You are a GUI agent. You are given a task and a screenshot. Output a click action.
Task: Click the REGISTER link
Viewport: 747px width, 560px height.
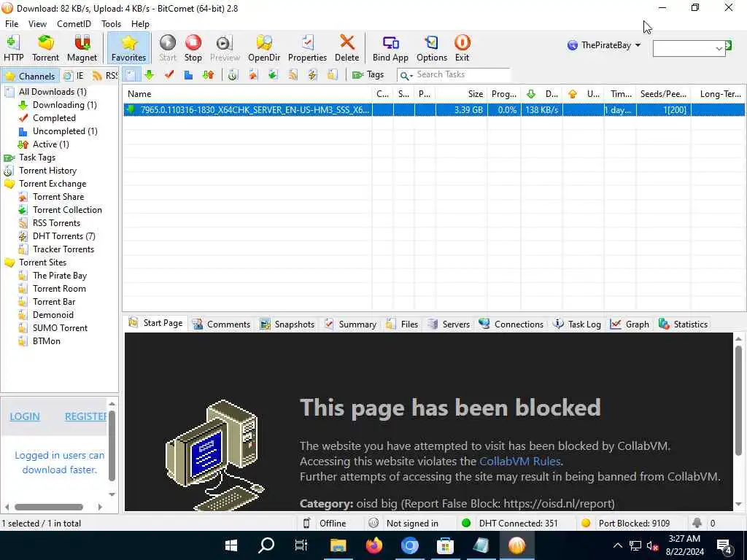point(85,416)
